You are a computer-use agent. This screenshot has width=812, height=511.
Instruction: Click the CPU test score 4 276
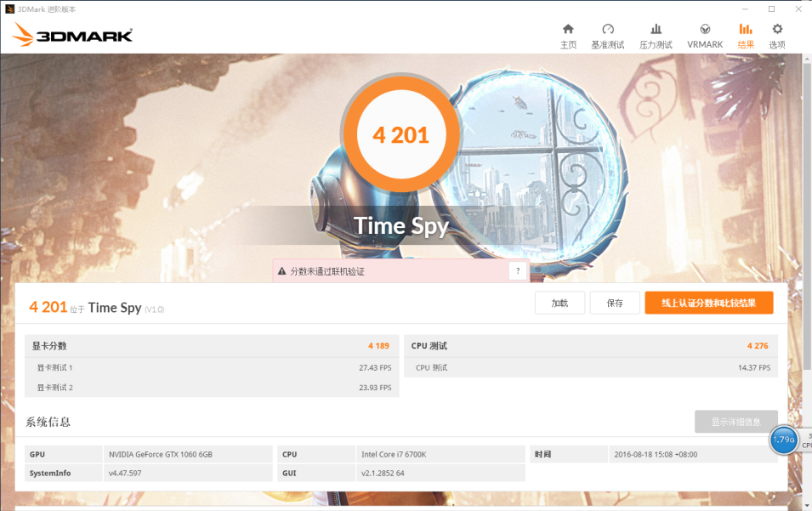point(758,346)
